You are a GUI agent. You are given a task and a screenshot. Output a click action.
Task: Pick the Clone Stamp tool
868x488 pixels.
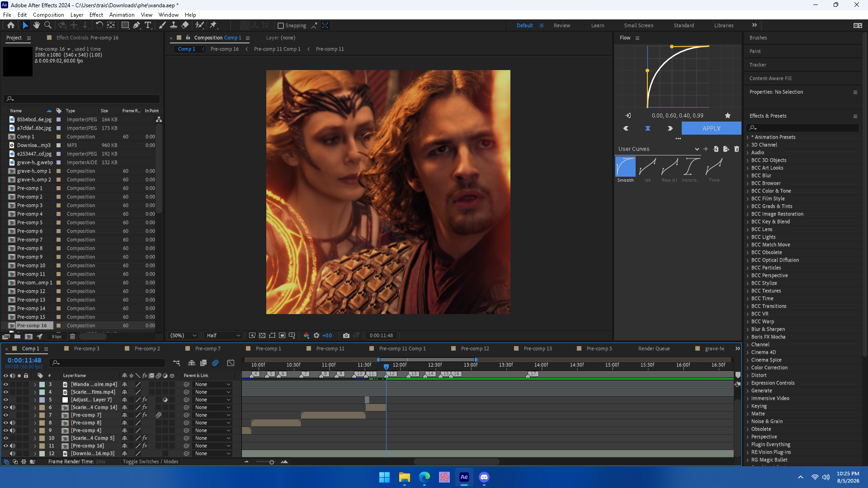coord(173,25)
